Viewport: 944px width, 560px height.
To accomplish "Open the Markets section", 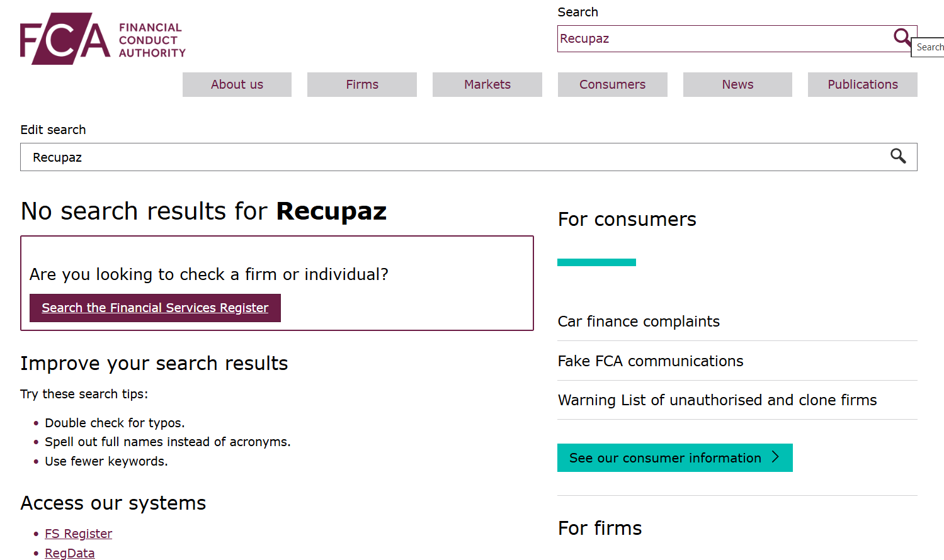I will [x=487, y=84].
